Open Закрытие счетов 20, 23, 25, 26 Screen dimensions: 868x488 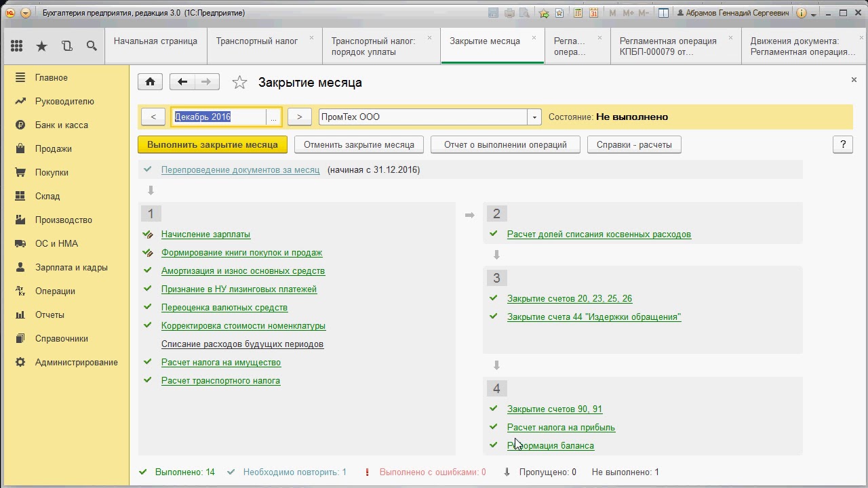(x=570, y=298)
